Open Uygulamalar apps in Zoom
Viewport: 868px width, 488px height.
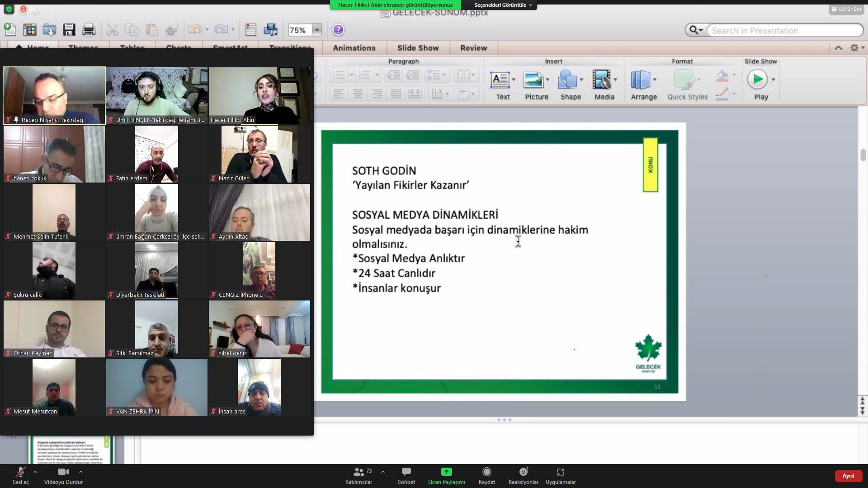click(561, 476)
